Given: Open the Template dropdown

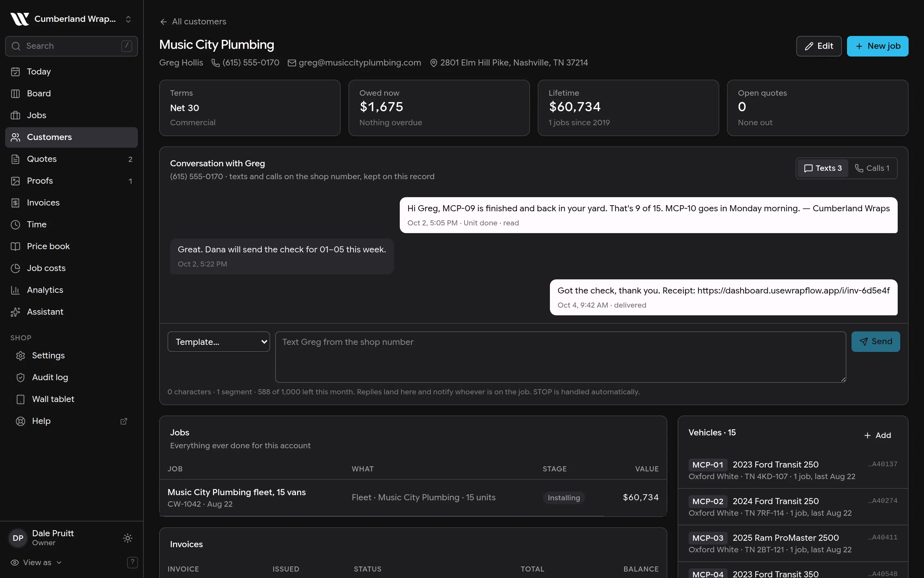Looking at the screenshot, I should pos(219,342).
